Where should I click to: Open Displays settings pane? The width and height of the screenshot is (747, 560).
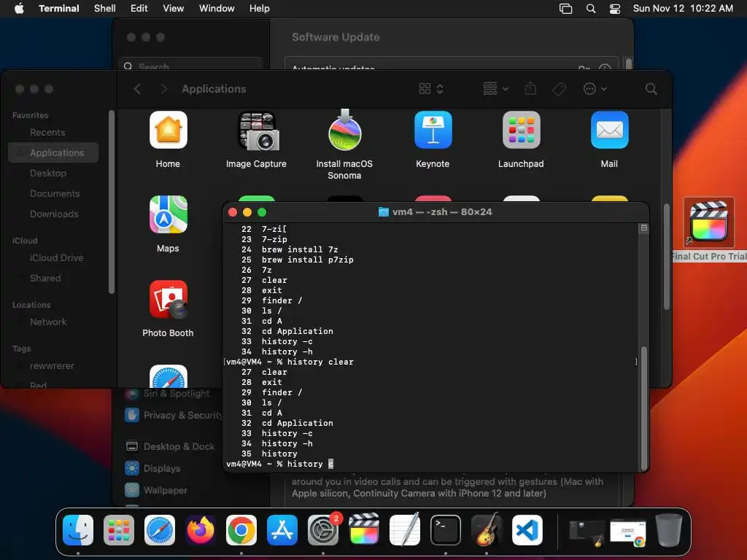[152, 469]
